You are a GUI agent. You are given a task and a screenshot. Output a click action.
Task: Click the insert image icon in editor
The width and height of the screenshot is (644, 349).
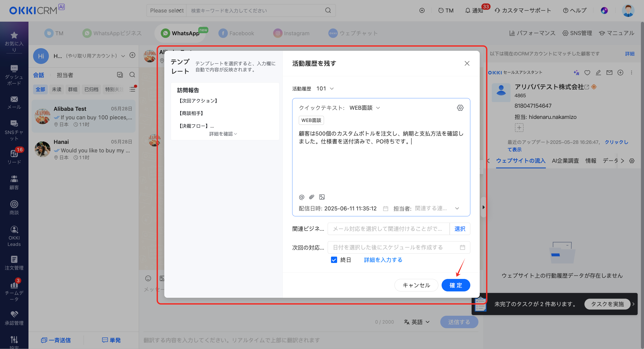[322, 197]
